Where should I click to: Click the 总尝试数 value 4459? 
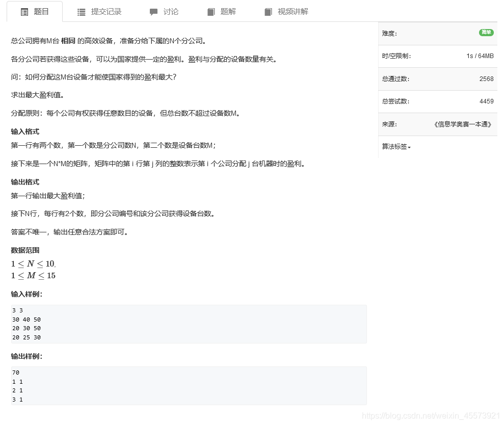(487, 101)
